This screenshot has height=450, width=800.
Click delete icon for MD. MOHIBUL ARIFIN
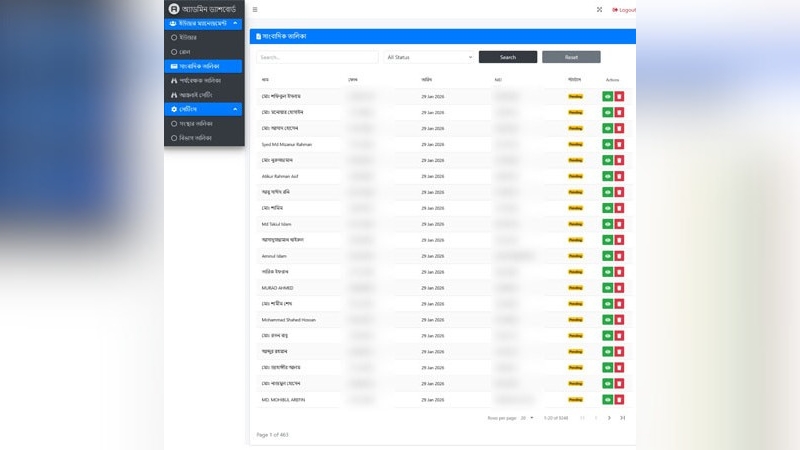(x=619, y=400)
